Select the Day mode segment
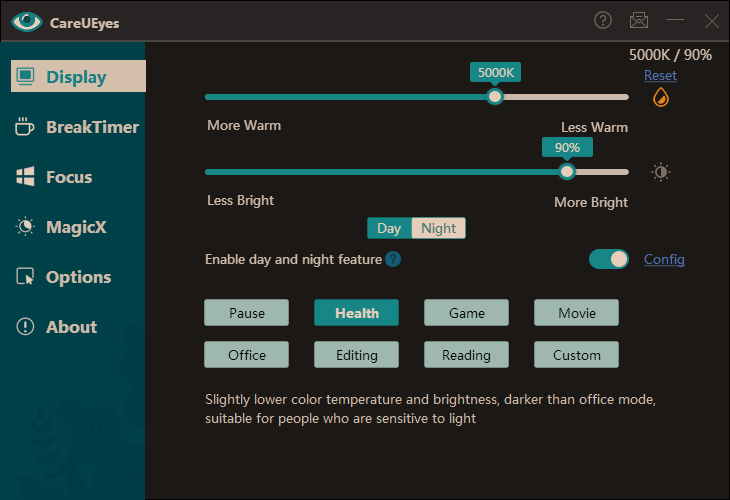Image resolution: width=730 pixels, height=500 pixels. [x=389, y=228]
